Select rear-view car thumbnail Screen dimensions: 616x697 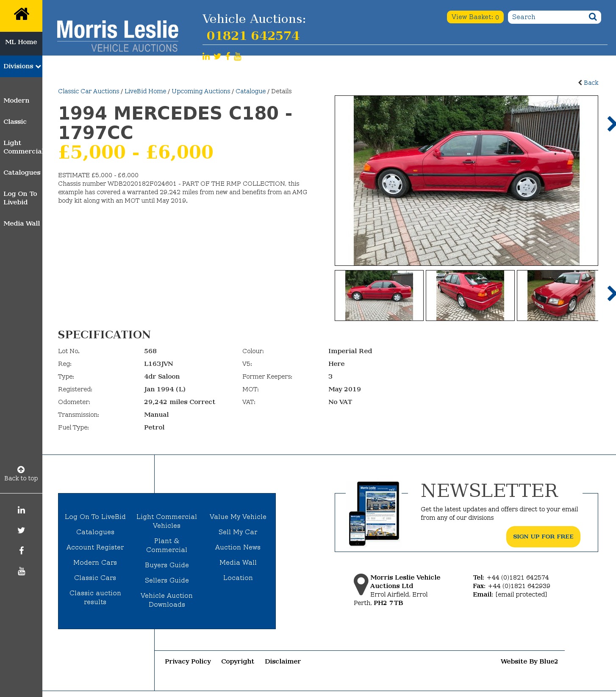pos(470,296)
